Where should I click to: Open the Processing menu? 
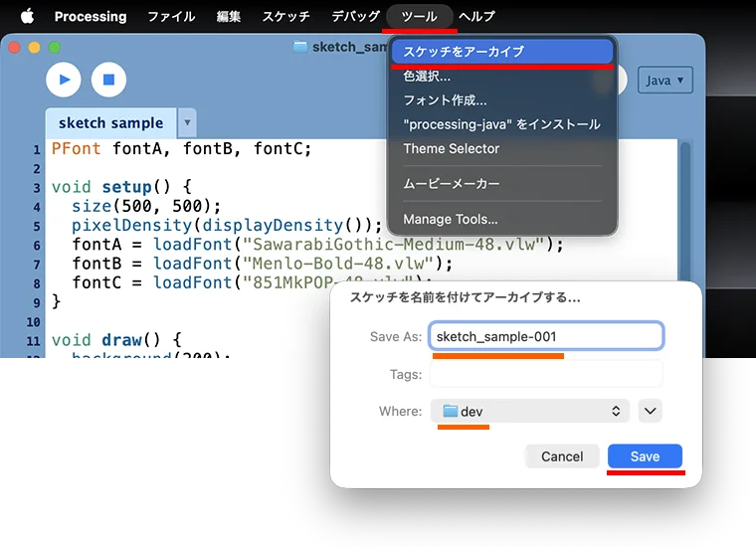point(91,16)
